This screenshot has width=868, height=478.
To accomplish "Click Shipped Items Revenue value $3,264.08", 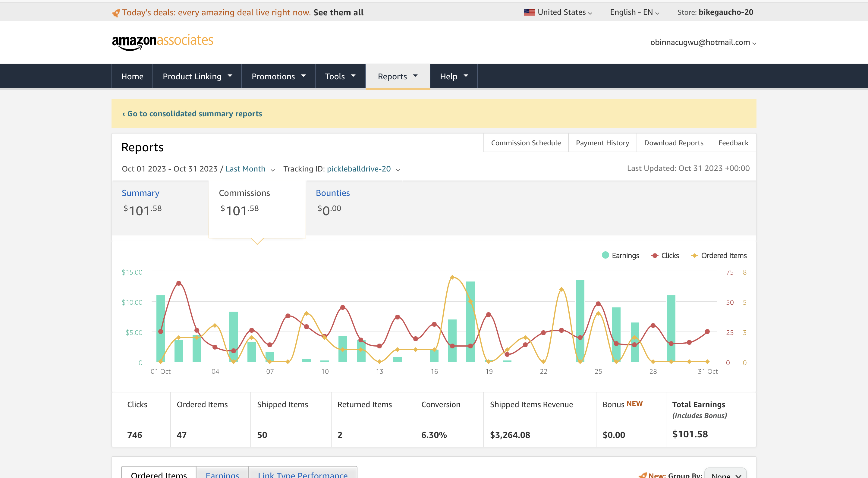I will pos(510,435).
